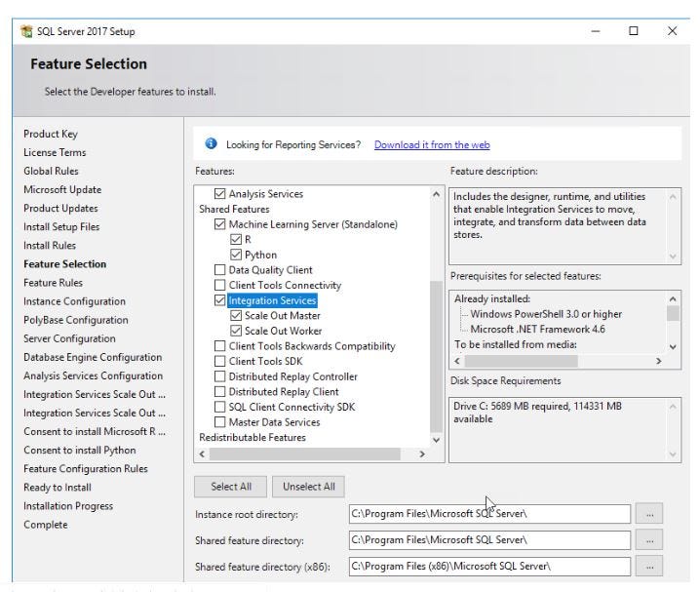Toggle Integration Services checkbox
The image size is (700, 592).
[219, 300]
